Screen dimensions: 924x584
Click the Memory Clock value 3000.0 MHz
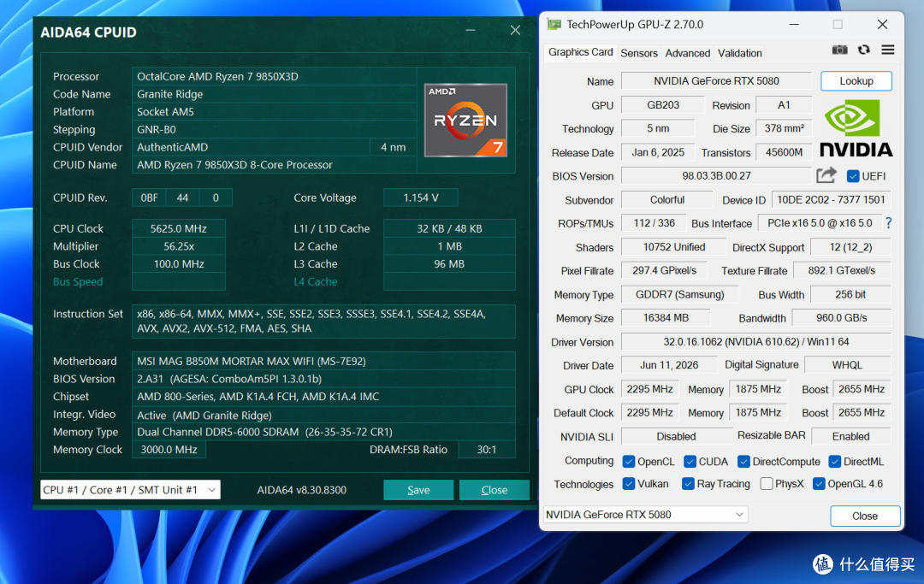tap(169, 449)
